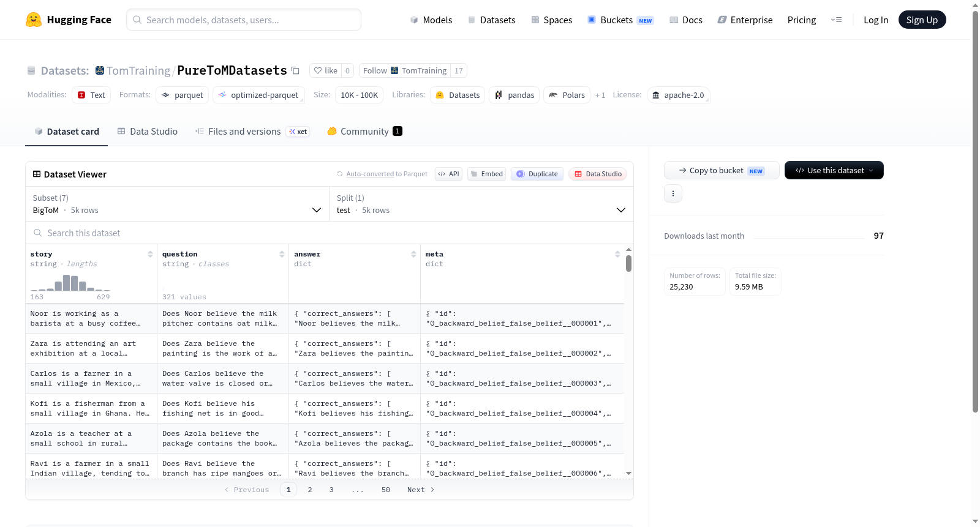Open the more options three-dot menu
The width and height of the screenshot is (980, 527).
point(673,193)
